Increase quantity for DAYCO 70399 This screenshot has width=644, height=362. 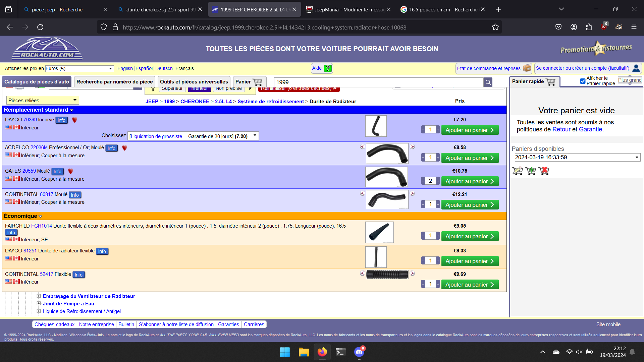438,130
